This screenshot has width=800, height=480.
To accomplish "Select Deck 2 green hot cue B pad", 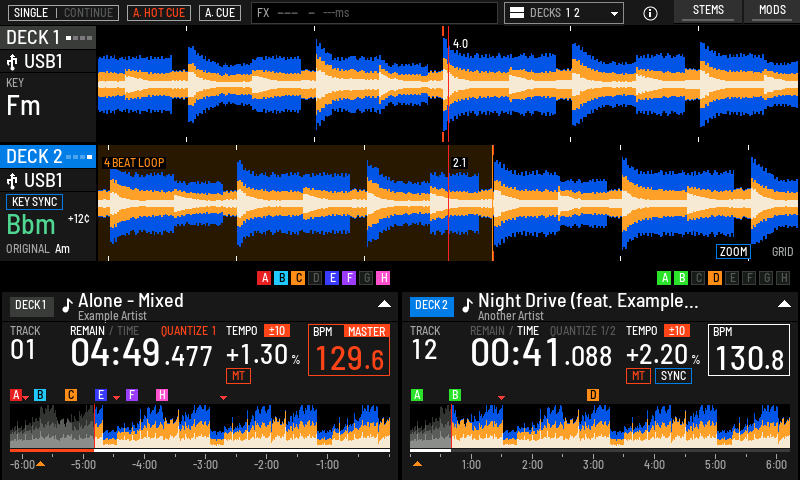I will point(681,278).
